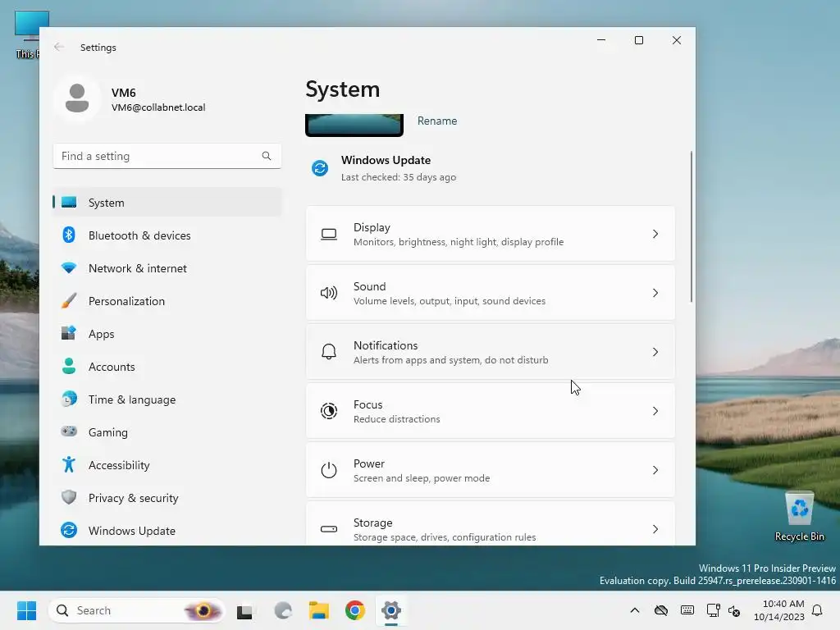
Task: Click VM6@collabnet.local account text
Action: (x=158, y=107)
